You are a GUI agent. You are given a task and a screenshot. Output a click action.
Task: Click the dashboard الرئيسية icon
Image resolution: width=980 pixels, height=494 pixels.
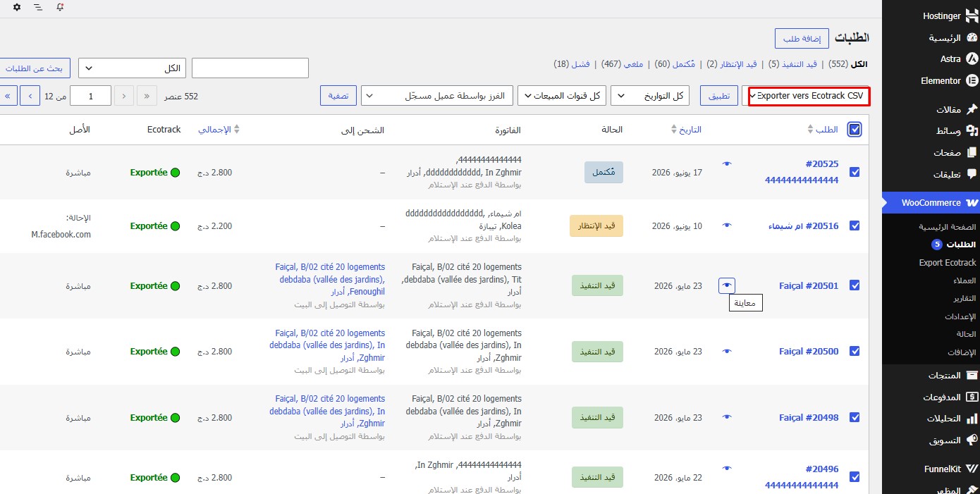click(x=972, y=37)
